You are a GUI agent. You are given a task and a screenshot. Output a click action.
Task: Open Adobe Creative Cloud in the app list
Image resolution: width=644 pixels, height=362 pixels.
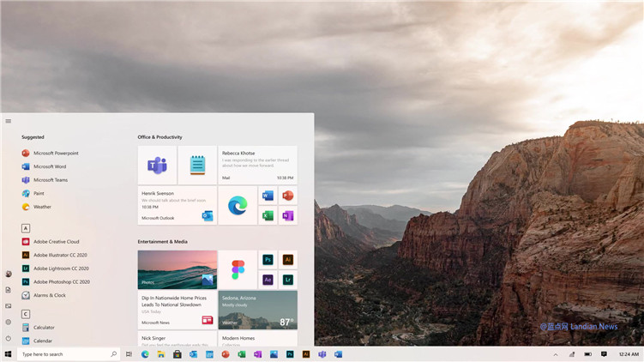[x=51, y=242]
